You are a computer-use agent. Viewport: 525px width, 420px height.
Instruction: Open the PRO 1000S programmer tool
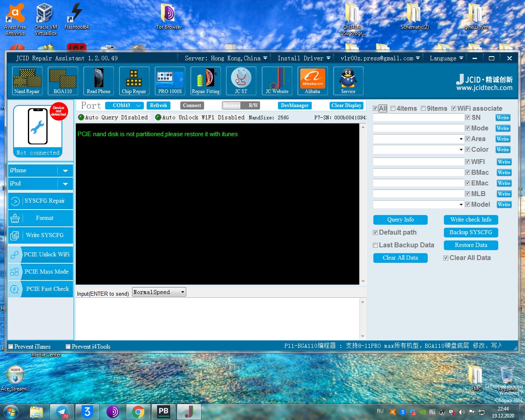click(170, 81)
